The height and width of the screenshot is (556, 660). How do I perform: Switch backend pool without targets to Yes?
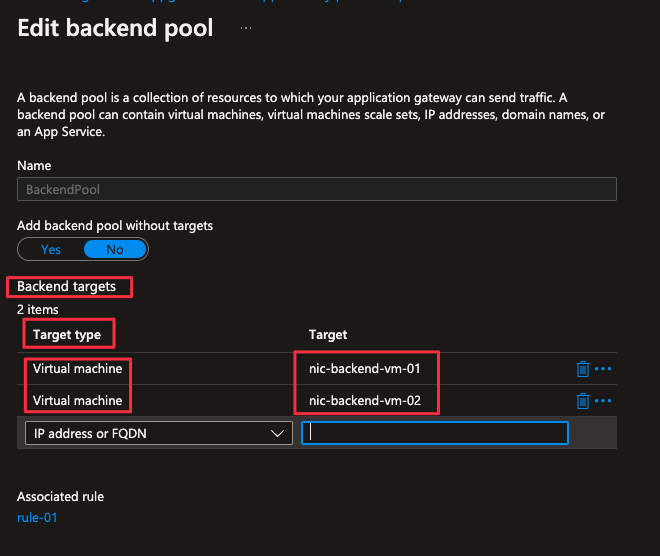click(51, 249)
